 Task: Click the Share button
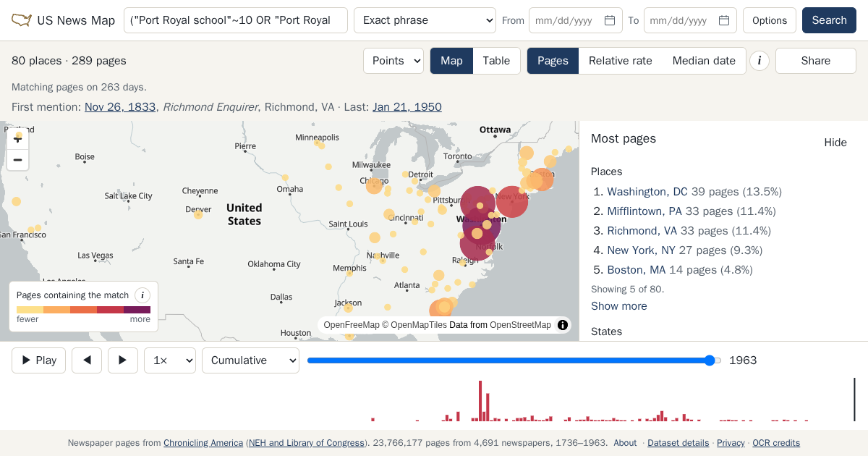coord(816,61)
